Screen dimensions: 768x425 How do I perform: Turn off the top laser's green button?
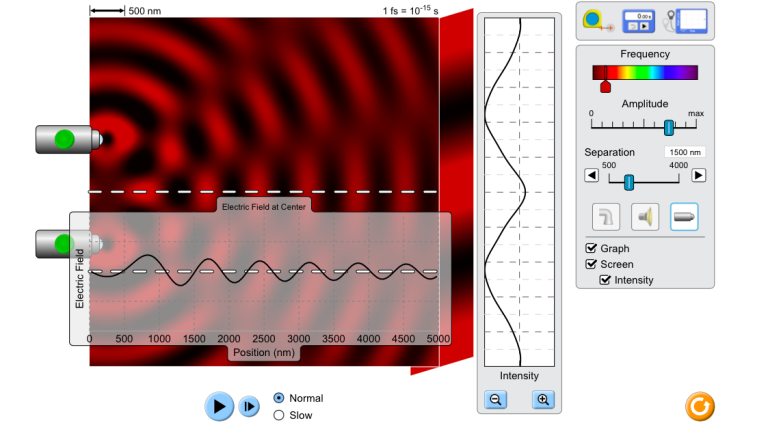pyautogui.click(x=64, y=139)
